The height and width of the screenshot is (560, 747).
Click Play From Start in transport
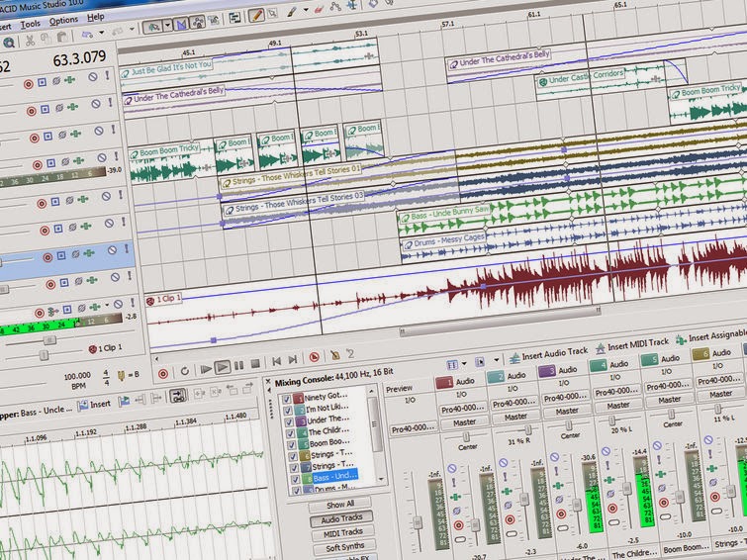pos(206,369)
